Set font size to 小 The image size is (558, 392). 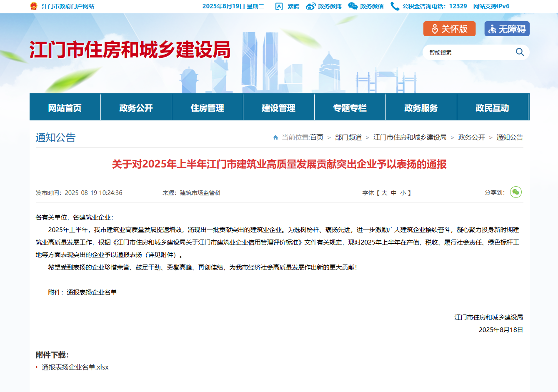403,193
